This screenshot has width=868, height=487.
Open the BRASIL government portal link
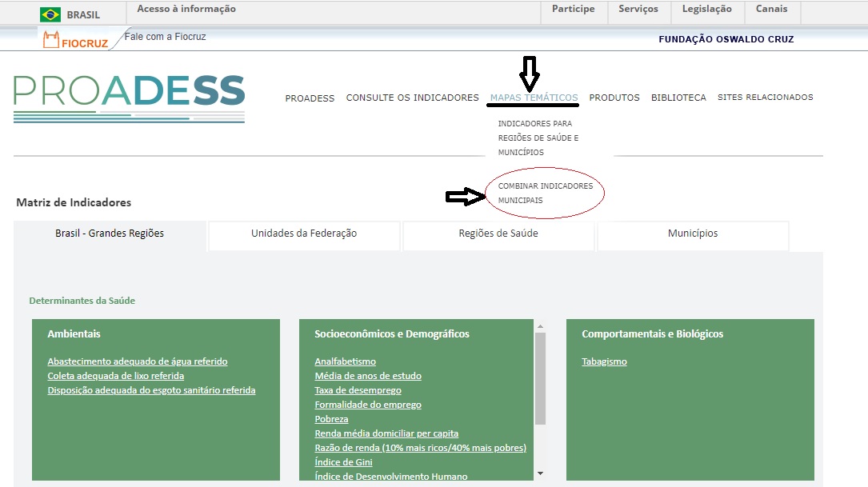[83, 15]
